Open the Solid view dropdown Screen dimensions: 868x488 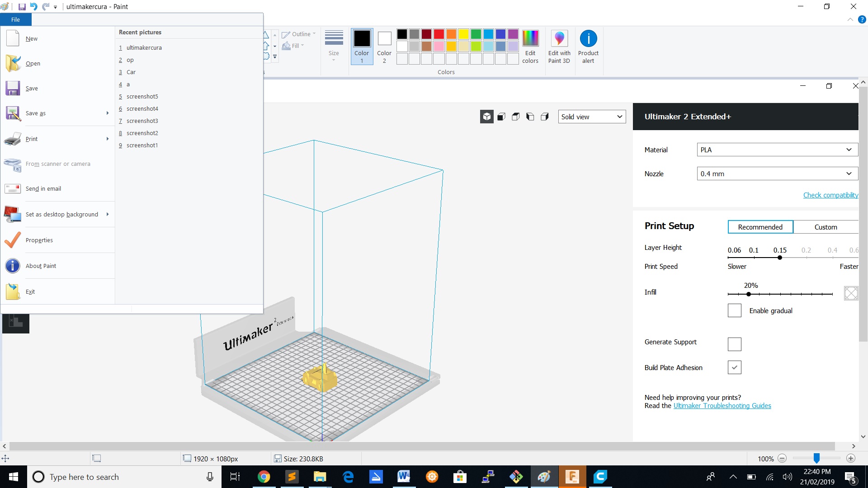point(592,117)
